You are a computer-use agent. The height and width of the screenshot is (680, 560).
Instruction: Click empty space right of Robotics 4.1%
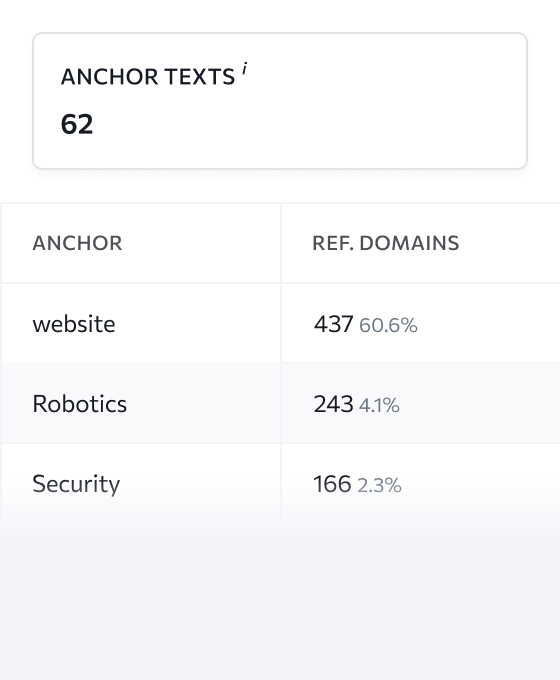coord(479,404)
